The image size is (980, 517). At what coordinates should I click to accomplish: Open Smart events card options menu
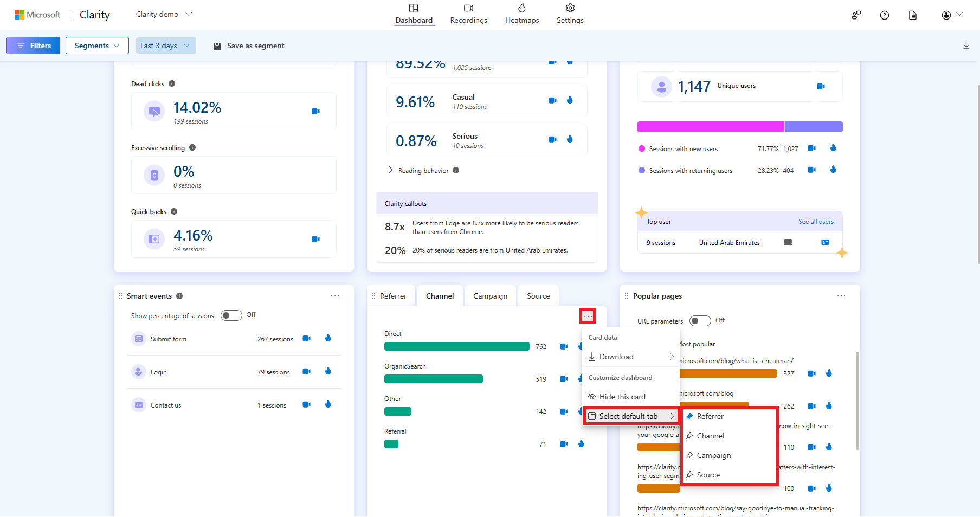point(335,295)
